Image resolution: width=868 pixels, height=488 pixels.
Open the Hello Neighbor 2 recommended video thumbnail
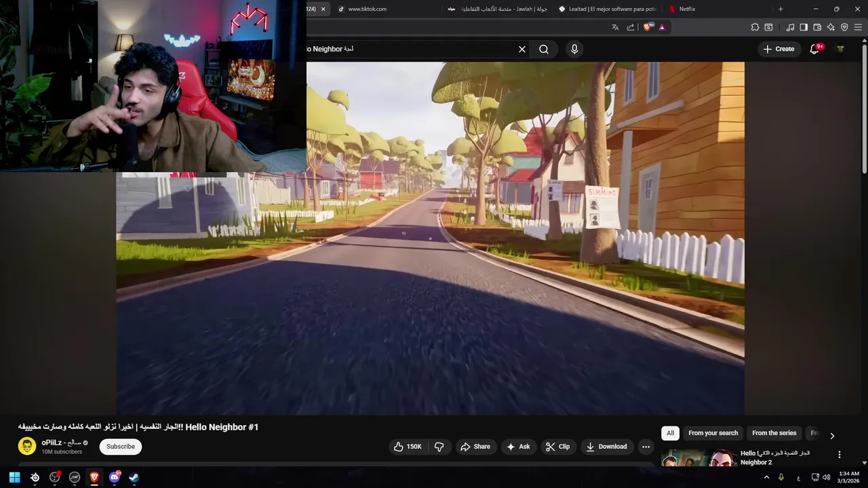coord(699,458)
